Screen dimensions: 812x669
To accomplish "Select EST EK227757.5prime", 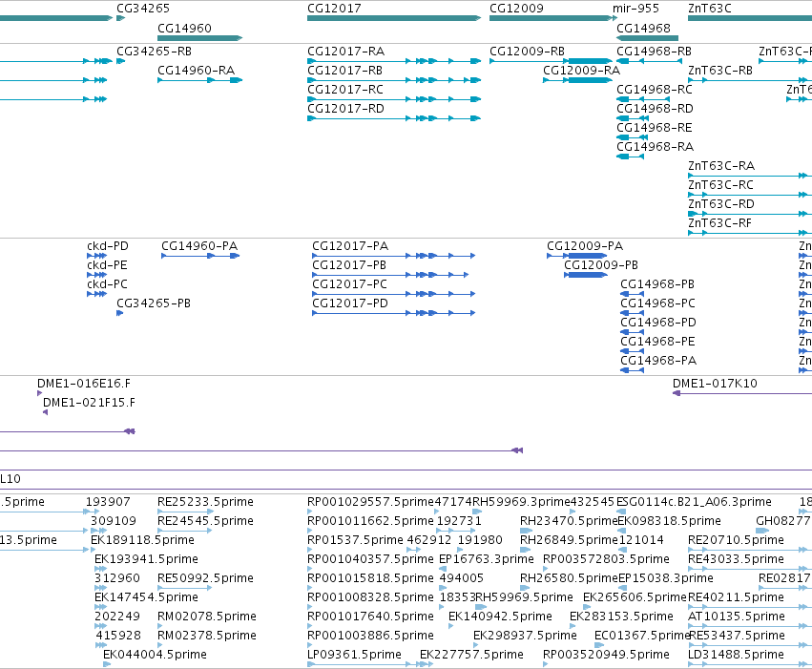I will (x=471, y=655).
